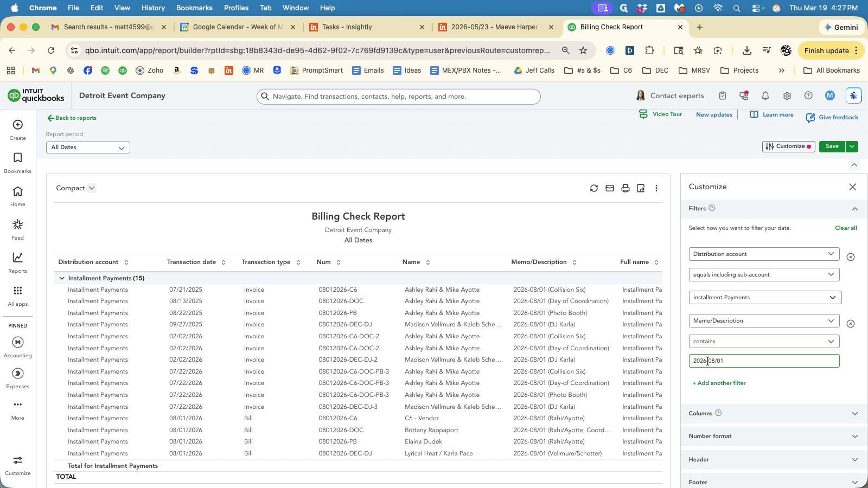Image resolution: width=868 pixels, height=488 pixels.
Task: Open the 'equals including sub-account' dropdown
Action: tap(764, 274)
